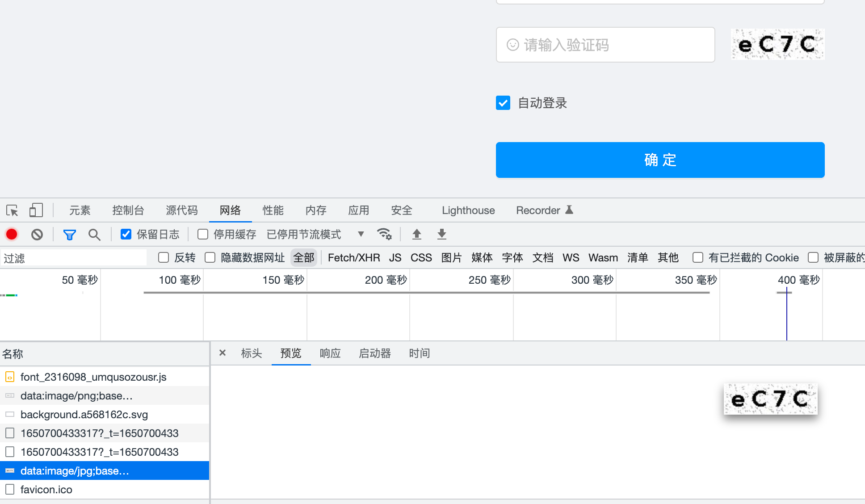Click the 确定 button
The image size is (865, 504).
pyautogui.click(x=660, y=160)
